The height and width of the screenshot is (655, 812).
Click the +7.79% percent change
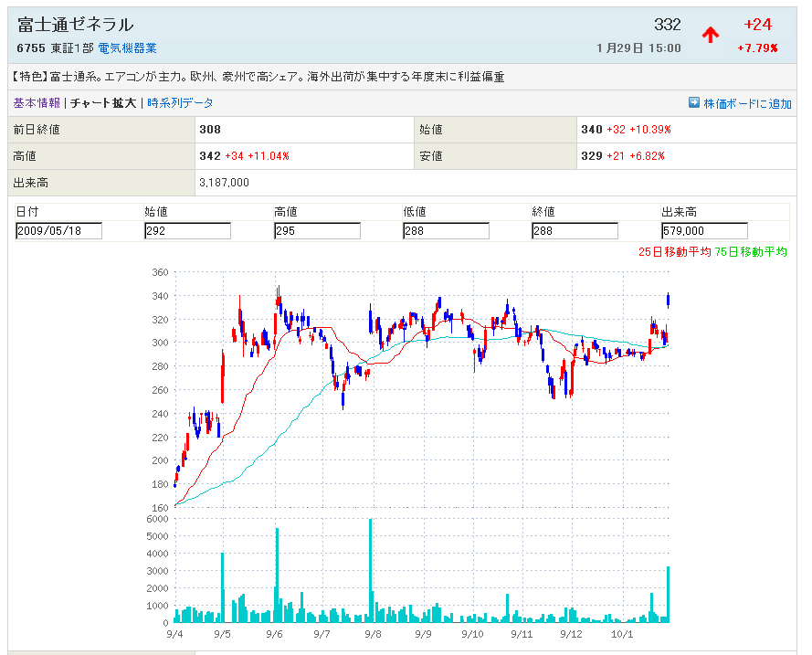(x=757, y=48)
